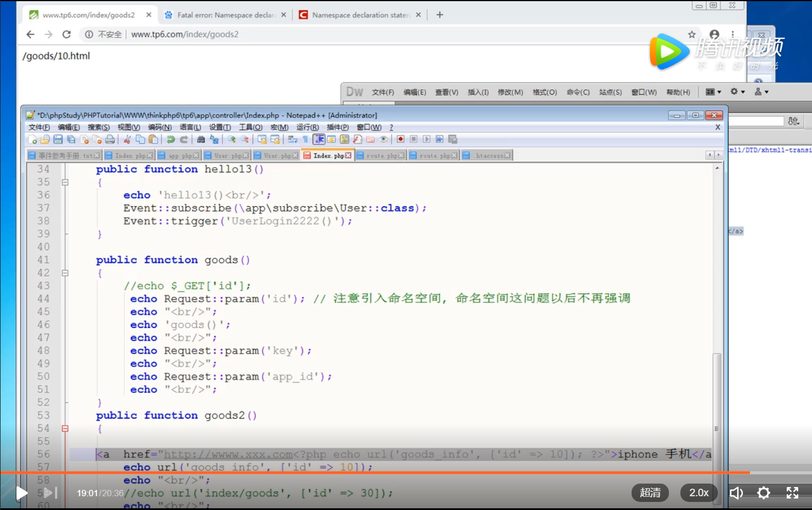Open Notepad++ 编码(N) menu

(160, 127)
